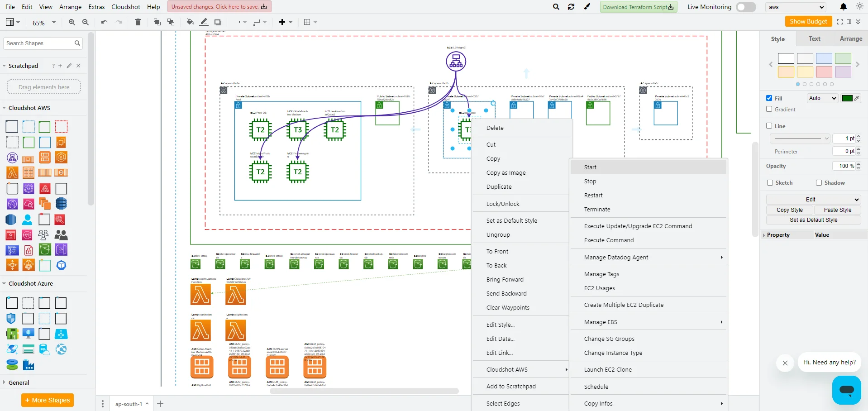Switch to the Text tab
868x411 pixels.
[814, 39]
